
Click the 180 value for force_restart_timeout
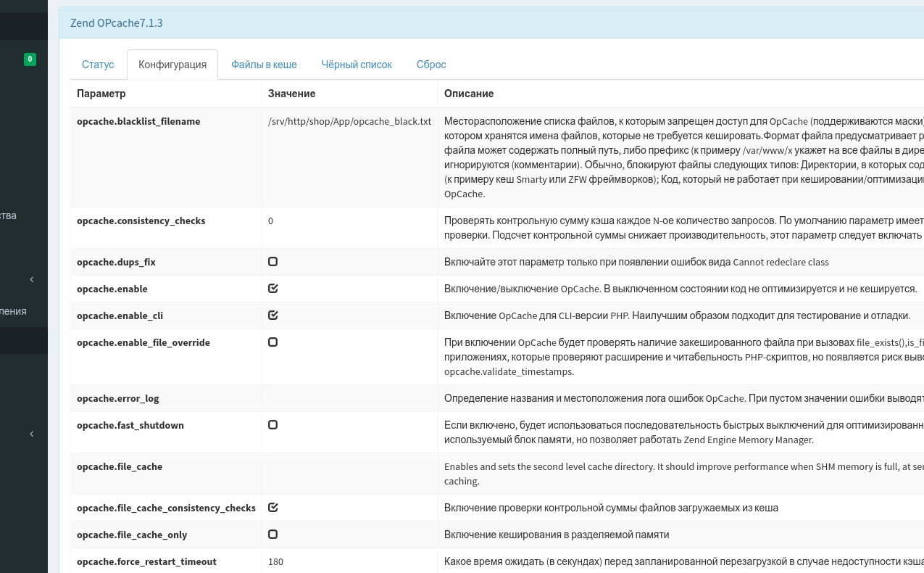pyautogui.click(x=275, y=561)
